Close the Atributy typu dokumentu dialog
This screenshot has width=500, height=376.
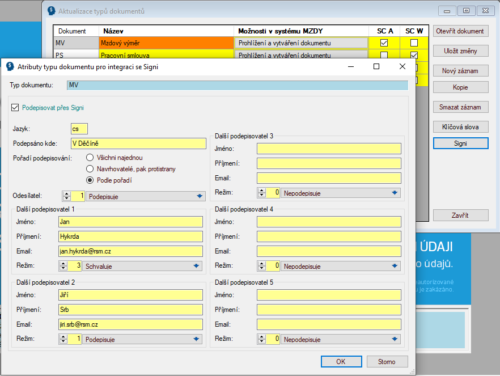pos(402,66)
